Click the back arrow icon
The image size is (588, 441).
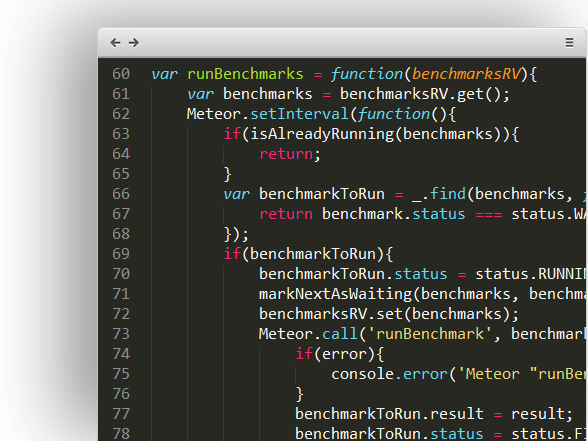[x=116, y=43]
